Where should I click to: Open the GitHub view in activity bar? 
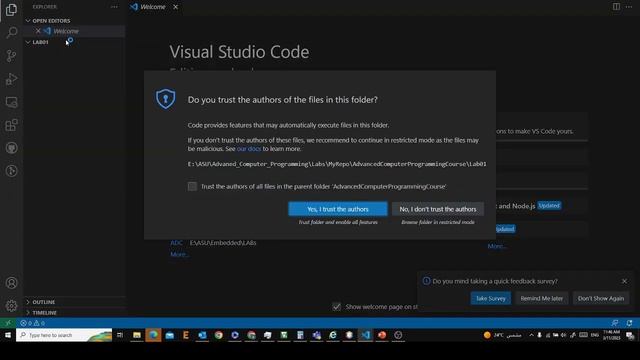pyautogui.click(x=11, y=148)
